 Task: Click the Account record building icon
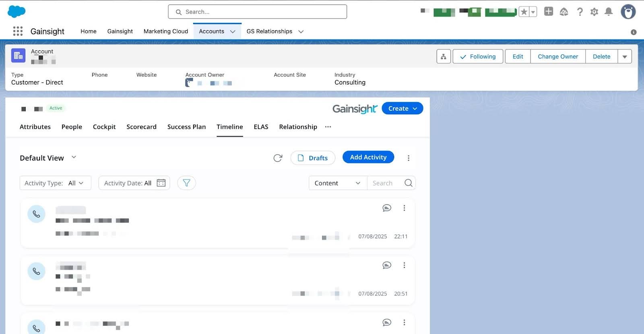pyautogui.click(x=18, y=56)
